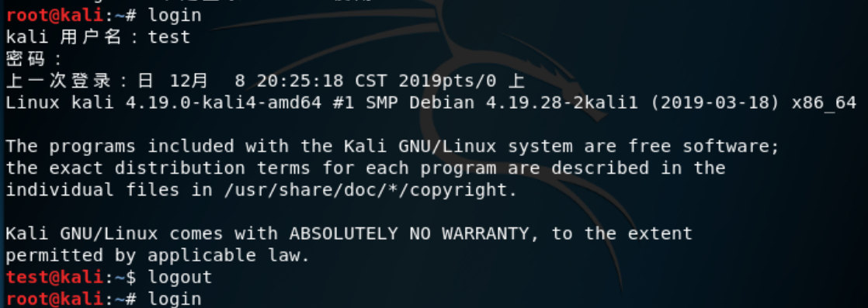The width and height of the screenshot is (868, 308).
Task: Click the red 'test@kali' prompt
Action: [54, 277]
